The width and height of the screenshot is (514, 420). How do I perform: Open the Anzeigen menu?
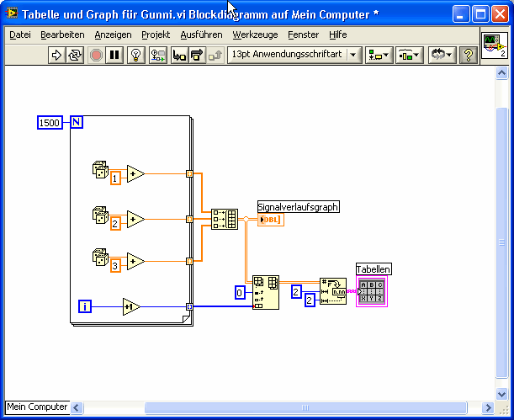pyautogui.click(x=113, y=35)
